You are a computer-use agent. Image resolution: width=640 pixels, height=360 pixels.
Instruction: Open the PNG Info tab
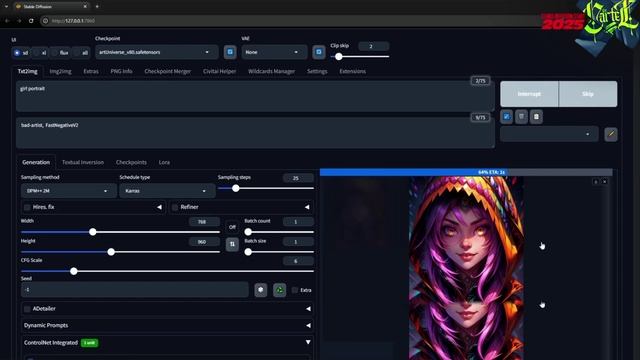coord(121,71)
